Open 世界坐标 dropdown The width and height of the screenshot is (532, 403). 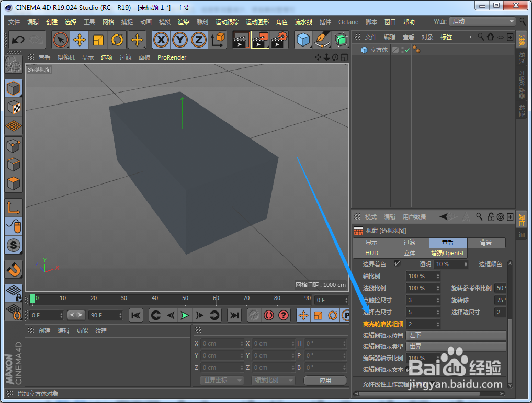click(x=222, y=381)
